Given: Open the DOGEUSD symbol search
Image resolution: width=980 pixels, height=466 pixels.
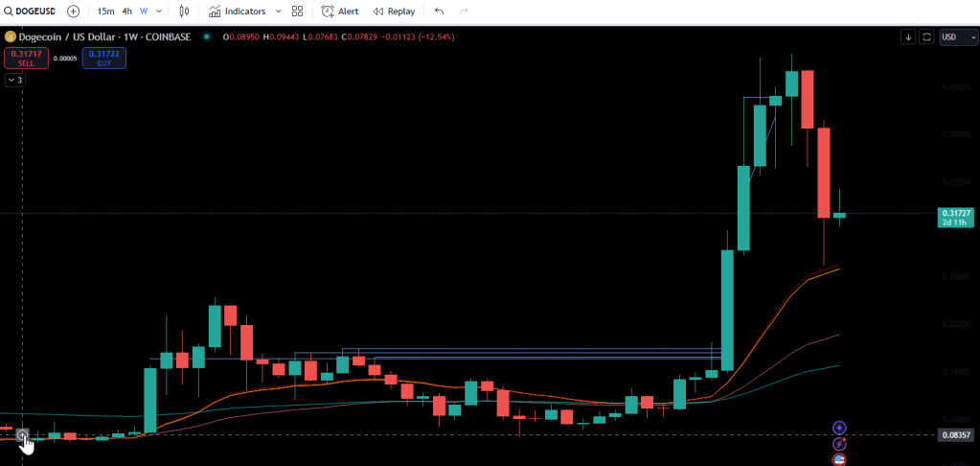Looking at the screenshot, I should 32,12.
